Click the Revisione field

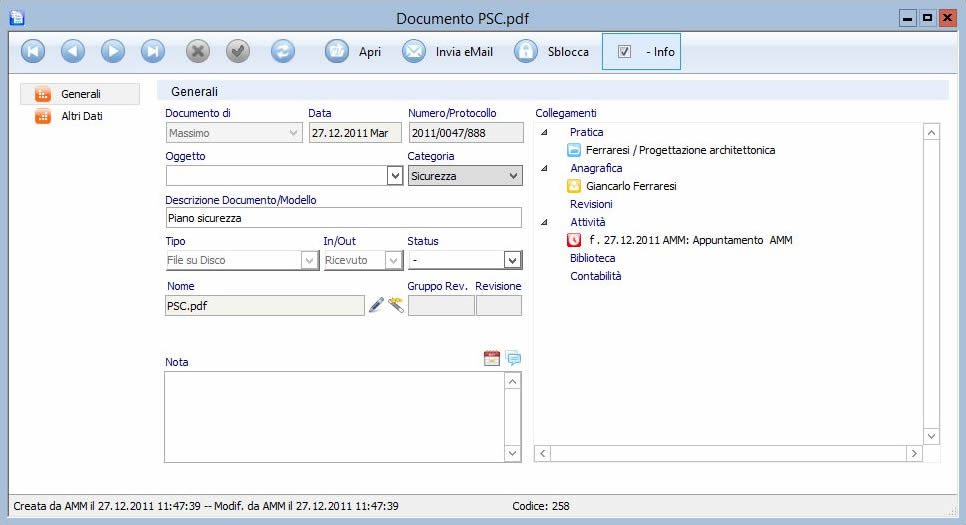499,306
